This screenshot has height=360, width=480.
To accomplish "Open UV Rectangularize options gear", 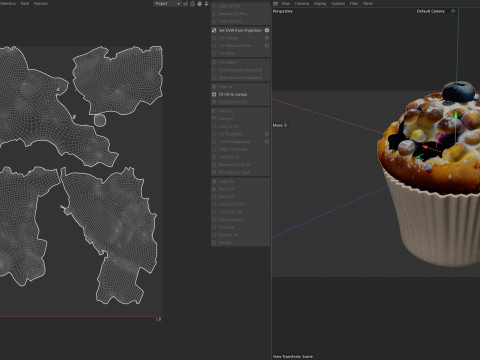I will click(x=267, y=142).
